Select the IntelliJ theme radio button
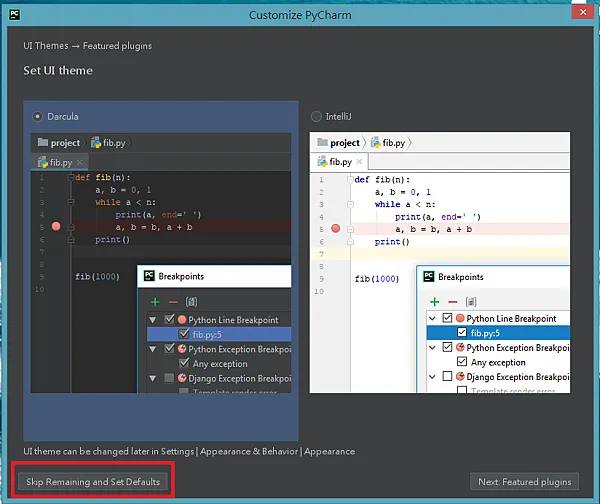The image size is (600, 504). 316,116
